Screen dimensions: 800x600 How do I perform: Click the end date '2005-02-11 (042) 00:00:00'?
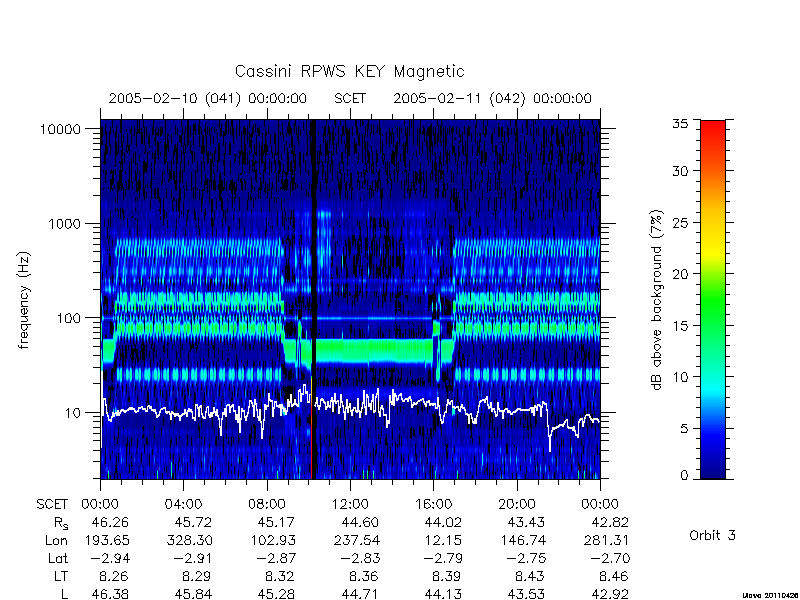point(492,98)
